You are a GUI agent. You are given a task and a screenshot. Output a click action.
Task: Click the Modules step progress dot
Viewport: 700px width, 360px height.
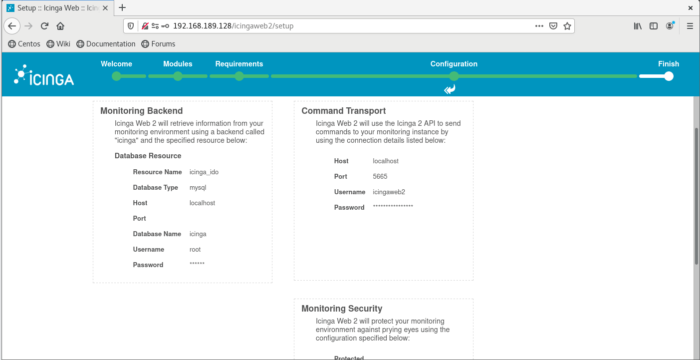[x=178, y=76]
